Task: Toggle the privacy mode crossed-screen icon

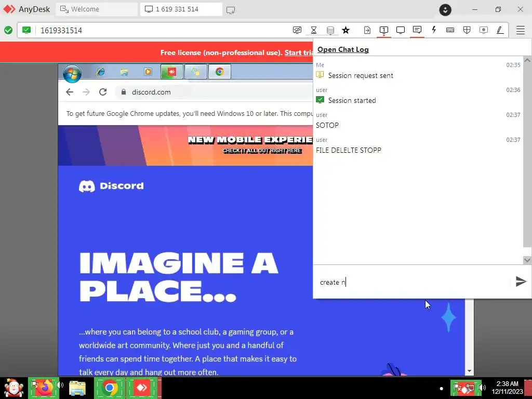Action: 297,30
